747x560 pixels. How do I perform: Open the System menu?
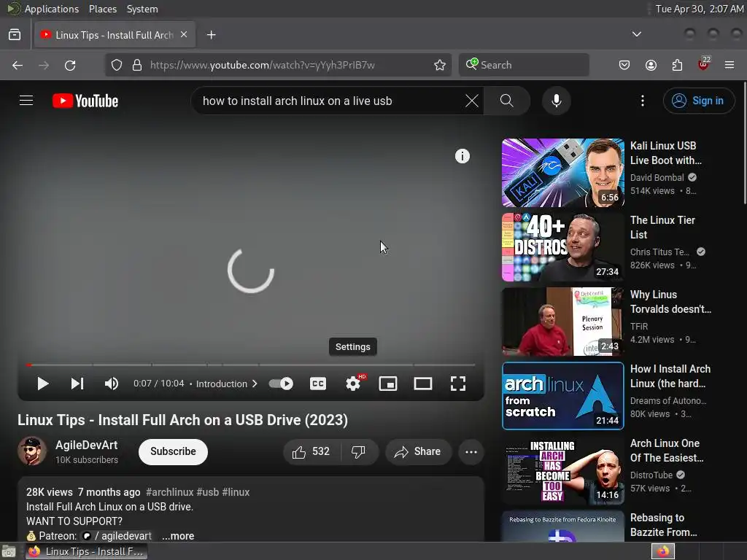142,9
